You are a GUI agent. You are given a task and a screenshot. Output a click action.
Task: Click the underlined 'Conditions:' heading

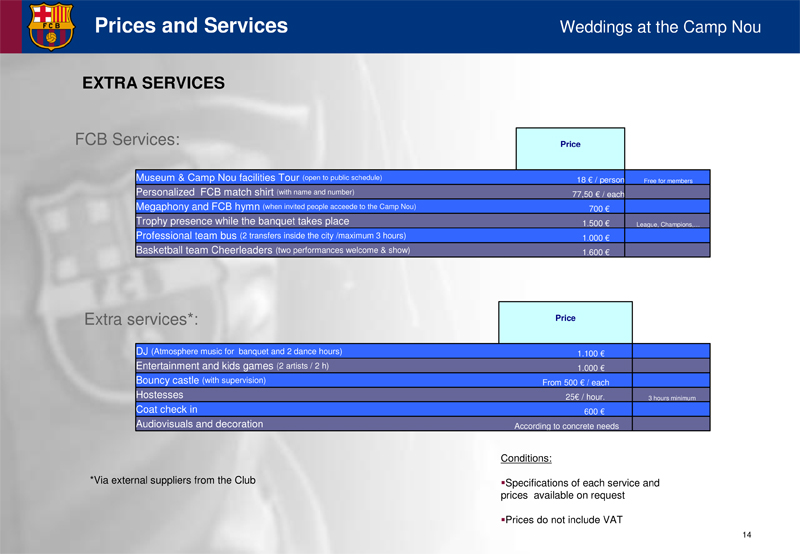click(526, 459)
